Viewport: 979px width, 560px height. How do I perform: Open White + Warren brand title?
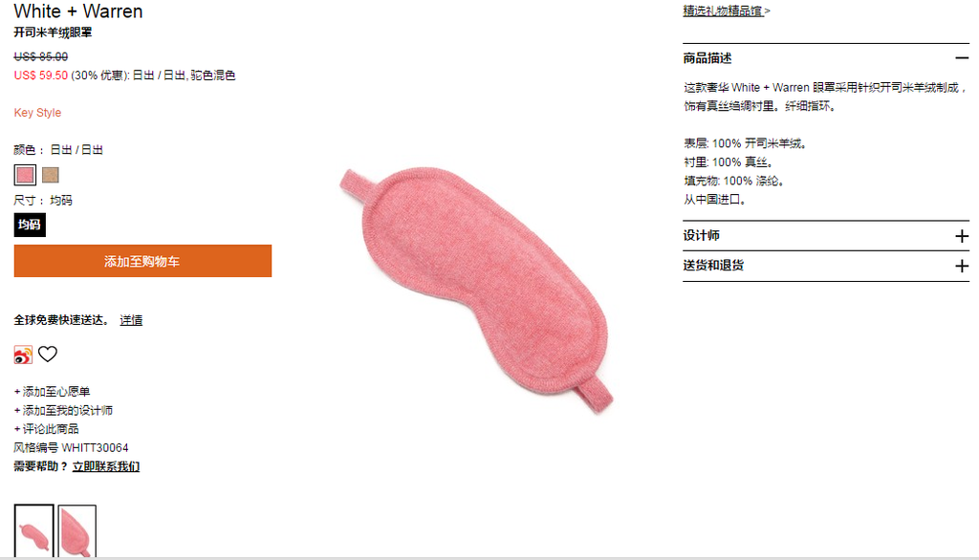click(x=78, y=11)
